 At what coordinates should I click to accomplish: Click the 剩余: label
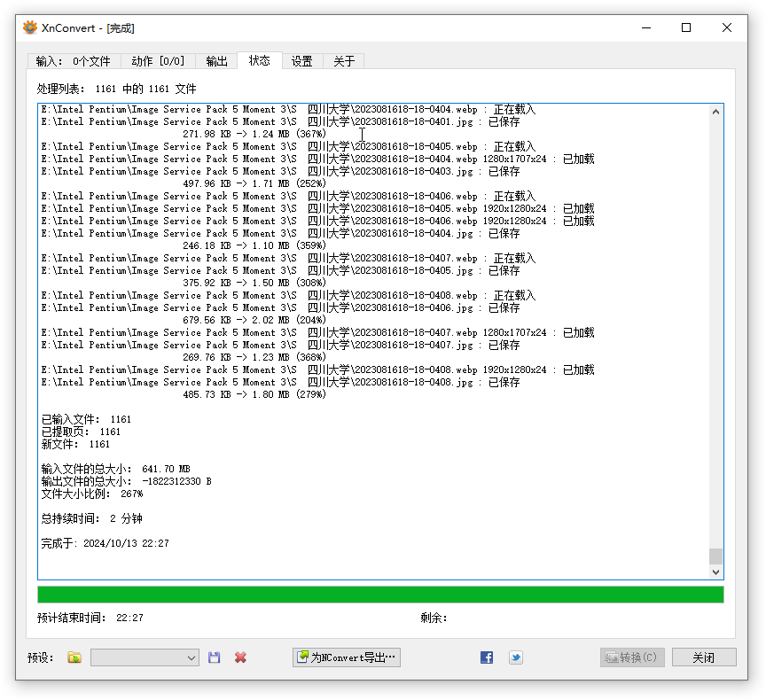click(x=434, y=618)
